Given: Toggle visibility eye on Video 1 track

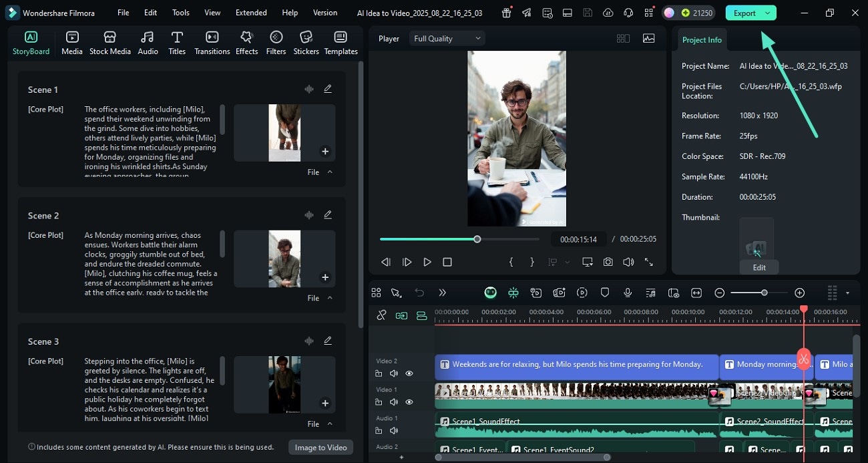Looking at the screenshot, I should click(409, 402).
